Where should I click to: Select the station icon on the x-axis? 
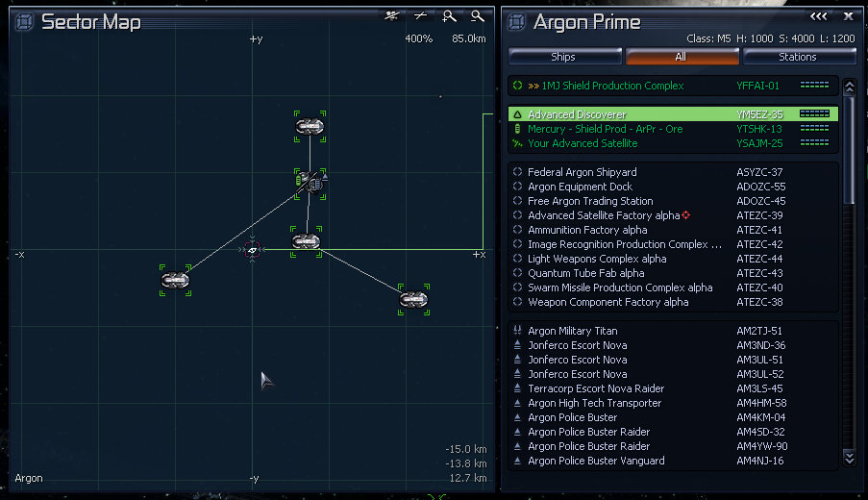306,241
